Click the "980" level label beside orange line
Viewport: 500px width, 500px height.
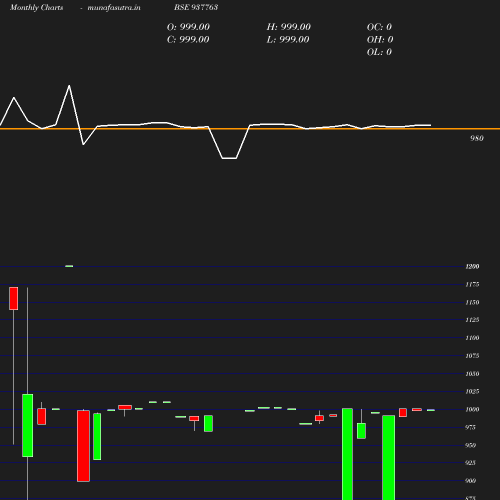pyautogui.click(x=477, y=138)
